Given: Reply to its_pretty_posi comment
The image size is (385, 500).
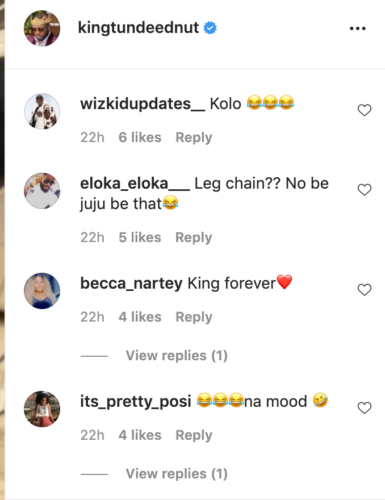Looking at the screenshot, I should click(194, 435).
